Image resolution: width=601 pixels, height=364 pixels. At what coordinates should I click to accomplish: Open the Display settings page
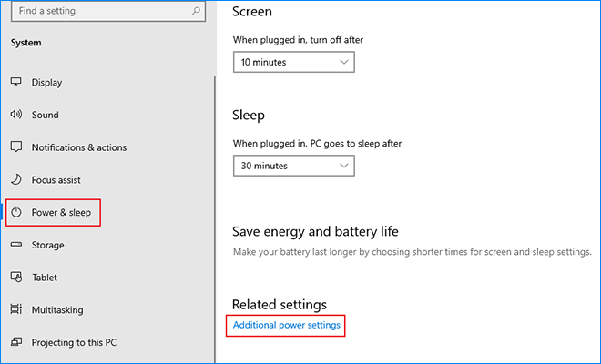tap(46, 82)
